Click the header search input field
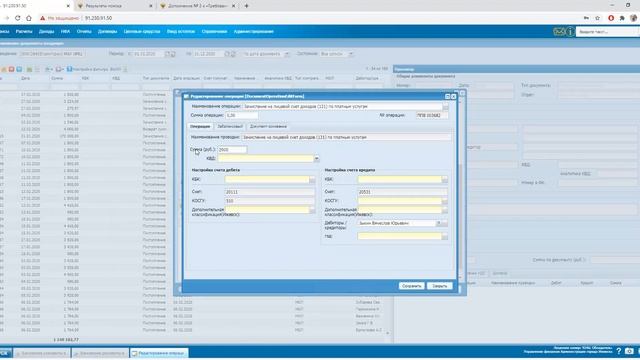This screenshot has width=640, height=360. coord(608,31)
